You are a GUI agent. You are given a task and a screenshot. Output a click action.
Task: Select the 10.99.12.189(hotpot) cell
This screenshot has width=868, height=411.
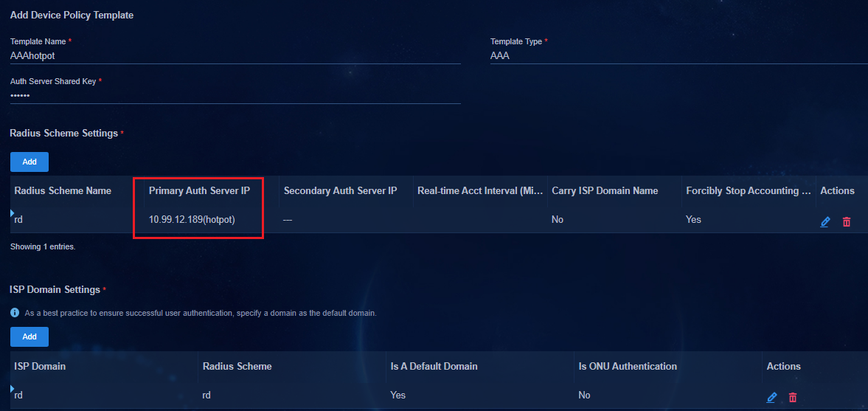pos(192,220)
